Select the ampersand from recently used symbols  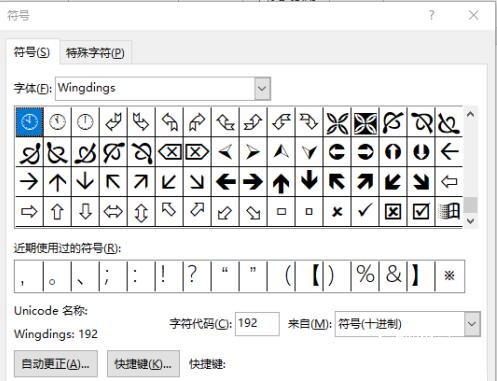393,275
